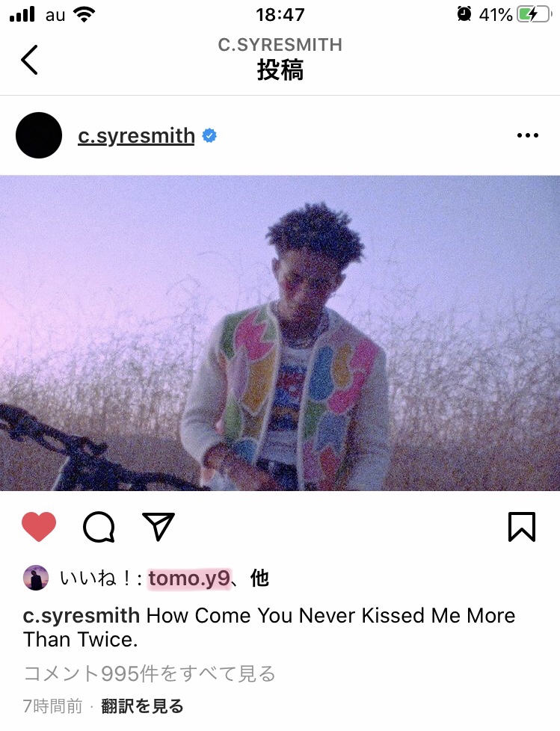View small liker avatar thumbnail
This screenshot has height=731, width=560.
coord(36,578)
